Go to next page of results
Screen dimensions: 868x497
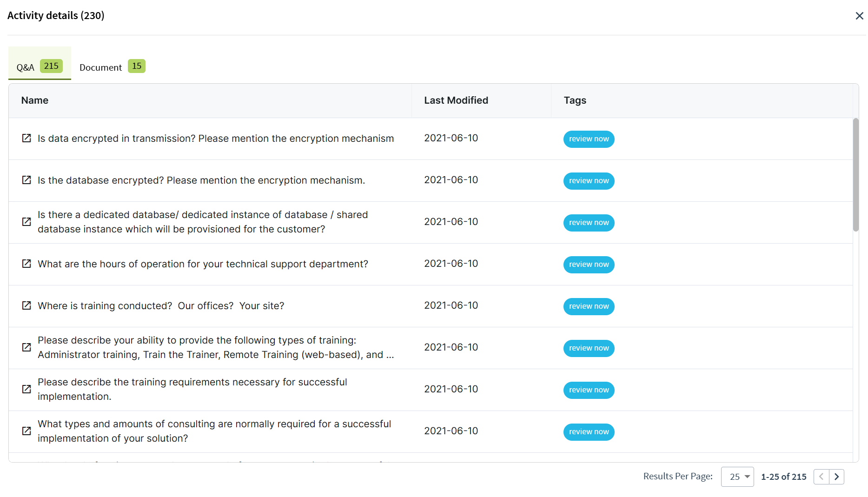(x=837, y=477)
